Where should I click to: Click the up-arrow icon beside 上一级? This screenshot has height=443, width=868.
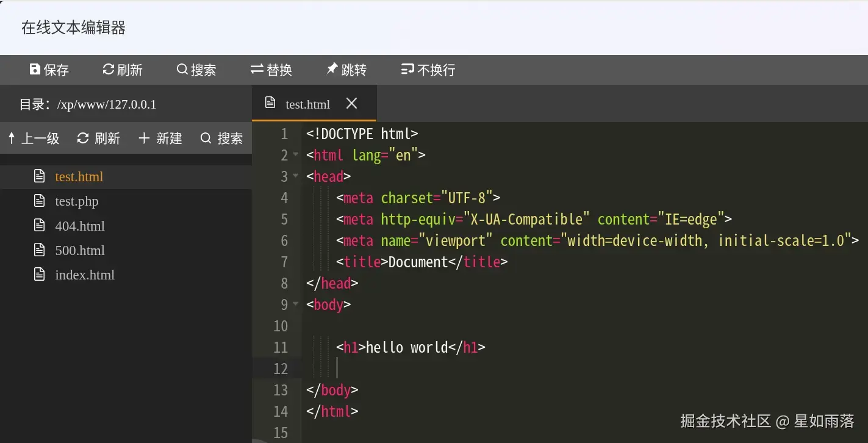12,139
